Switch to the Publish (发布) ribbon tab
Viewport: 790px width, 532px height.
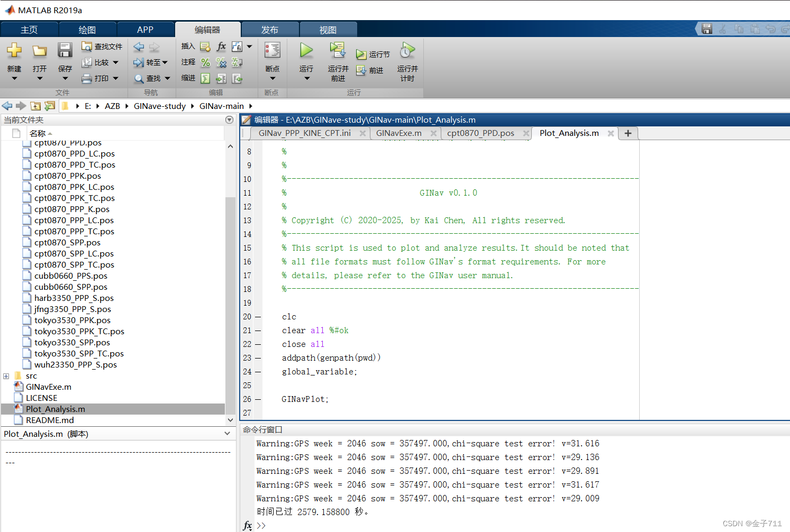[x=270, y=30]
